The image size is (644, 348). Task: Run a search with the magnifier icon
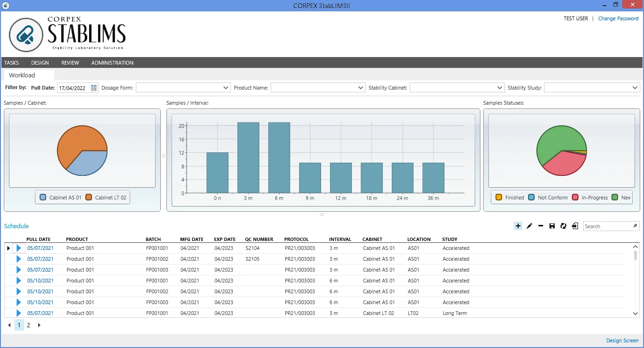635,226
